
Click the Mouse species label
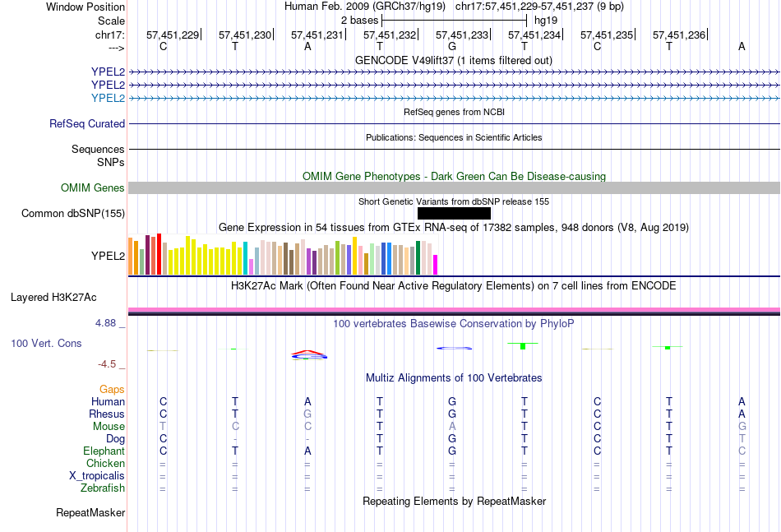tap(109, 427)
